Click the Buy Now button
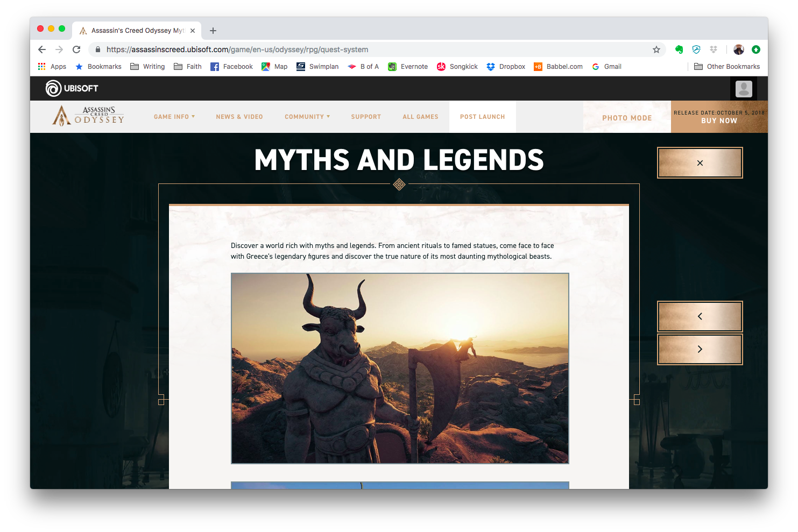Viewport: 798px width, 532px height. pyautogui.click(x=719, y=117)
